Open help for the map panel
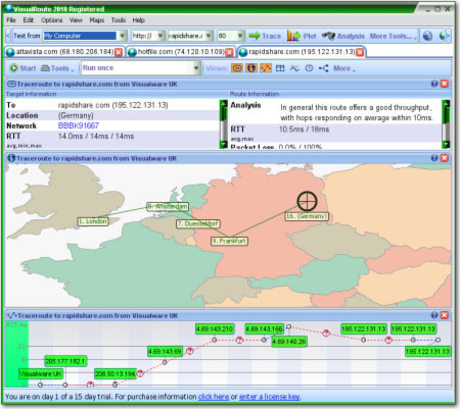 434,158
